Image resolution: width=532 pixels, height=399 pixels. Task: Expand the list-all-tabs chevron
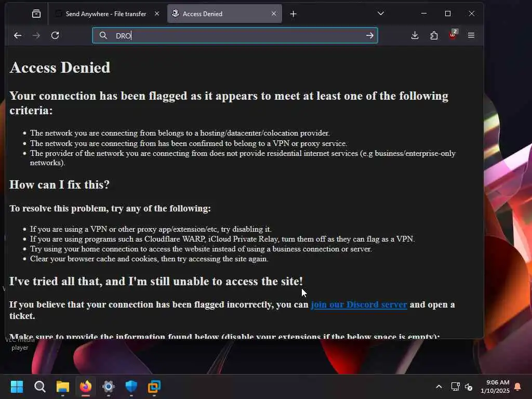[x=381, y=14]
